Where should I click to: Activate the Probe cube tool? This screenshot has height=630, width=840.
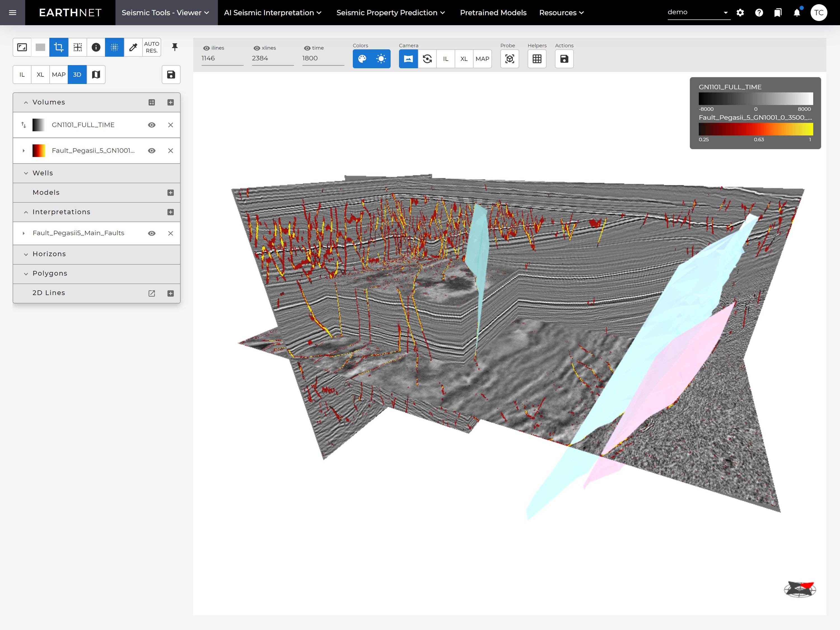510,59
